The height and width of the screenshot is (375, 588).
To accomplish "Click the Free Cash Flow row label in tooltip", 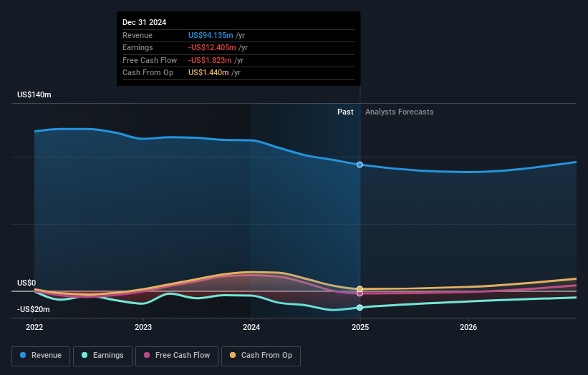I will (x=150, y=60).
